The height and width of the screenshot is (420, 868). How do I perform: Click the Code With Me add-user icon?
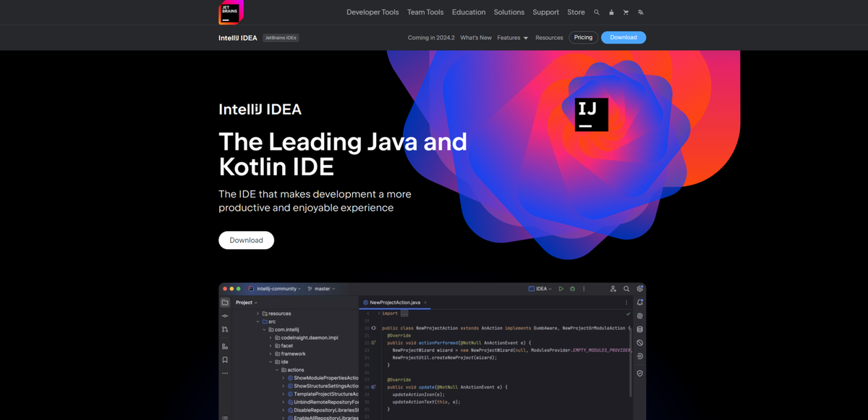(x=613, y=289)
